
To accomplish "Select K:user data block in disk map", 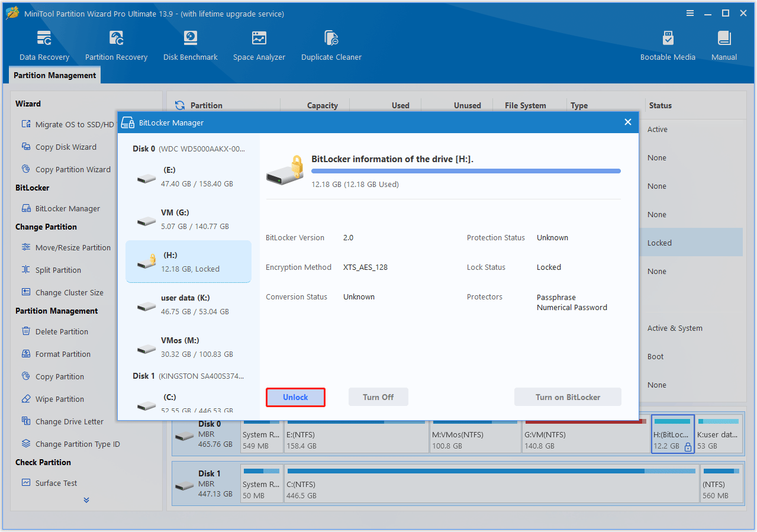I will [719, 434].
